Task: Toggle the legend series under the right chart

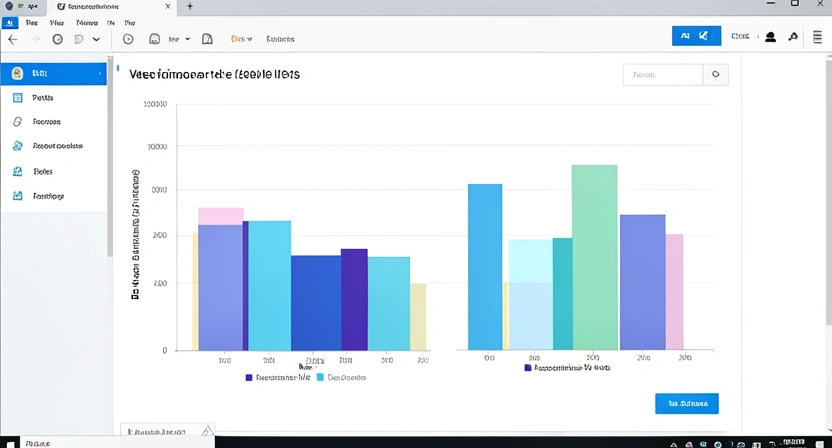Action: [528, 367]
